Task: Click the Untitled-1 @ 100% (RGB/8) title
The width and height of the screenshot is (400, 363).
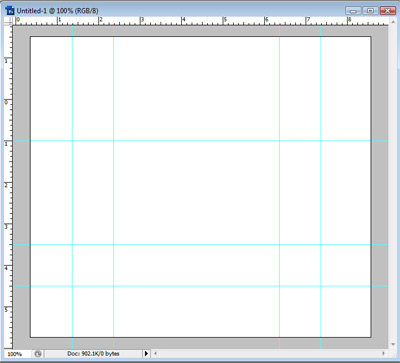Action: [57, 11]
